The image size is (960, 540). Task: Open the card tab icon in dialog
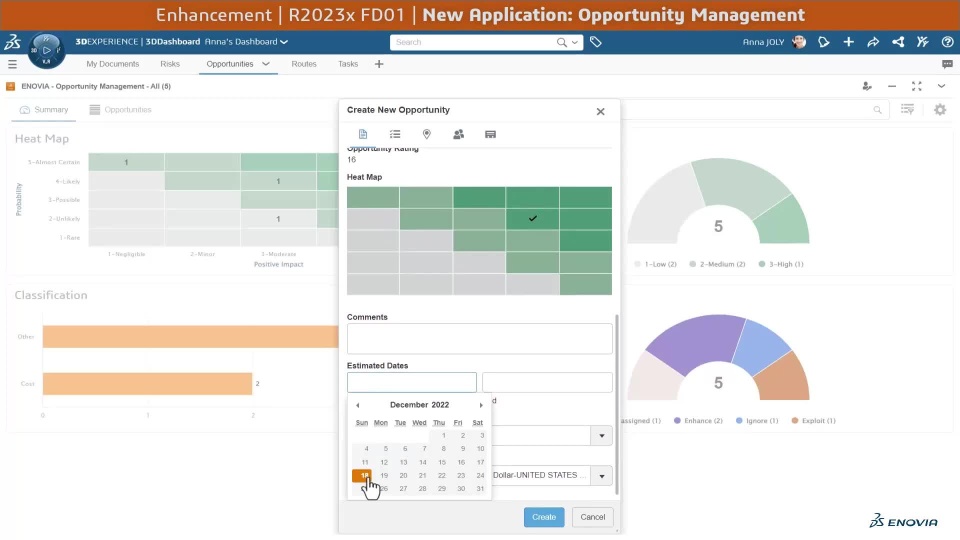[x=490, y=134]
